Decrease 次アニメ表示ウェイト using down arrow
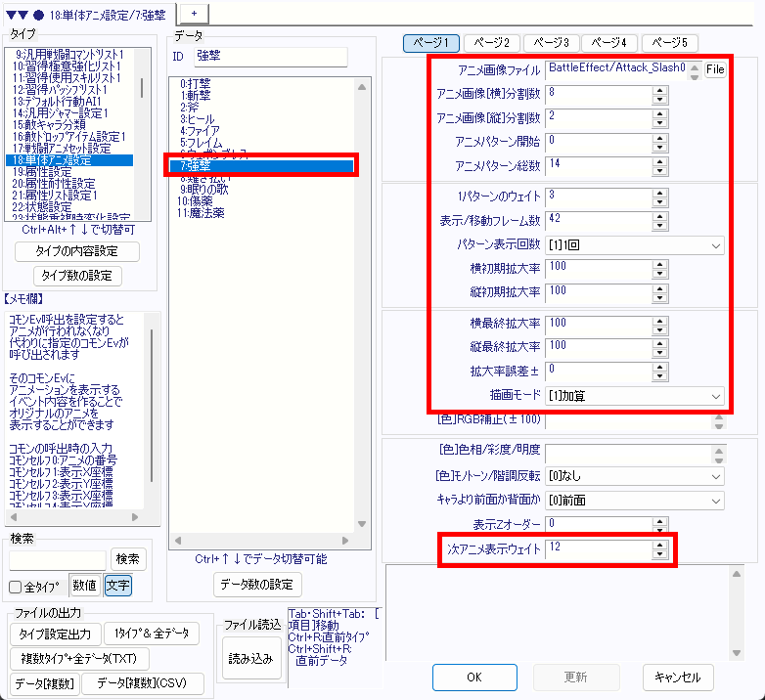The width and height of the screenshot is (765, 700). 658,553
